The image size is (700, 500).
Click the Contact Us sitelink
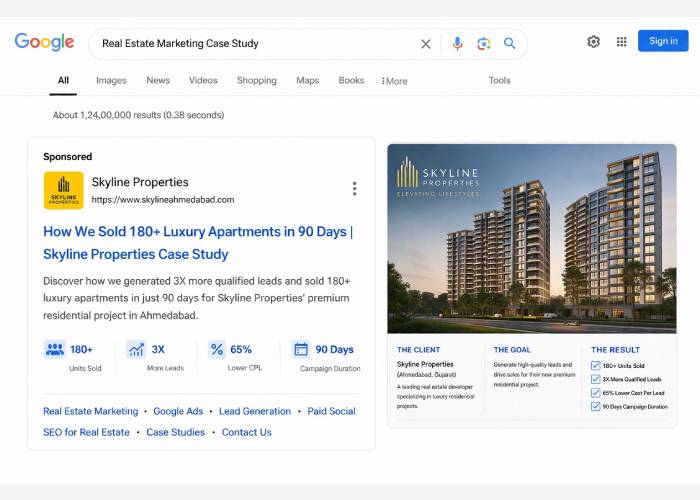(x=246, y=432)
